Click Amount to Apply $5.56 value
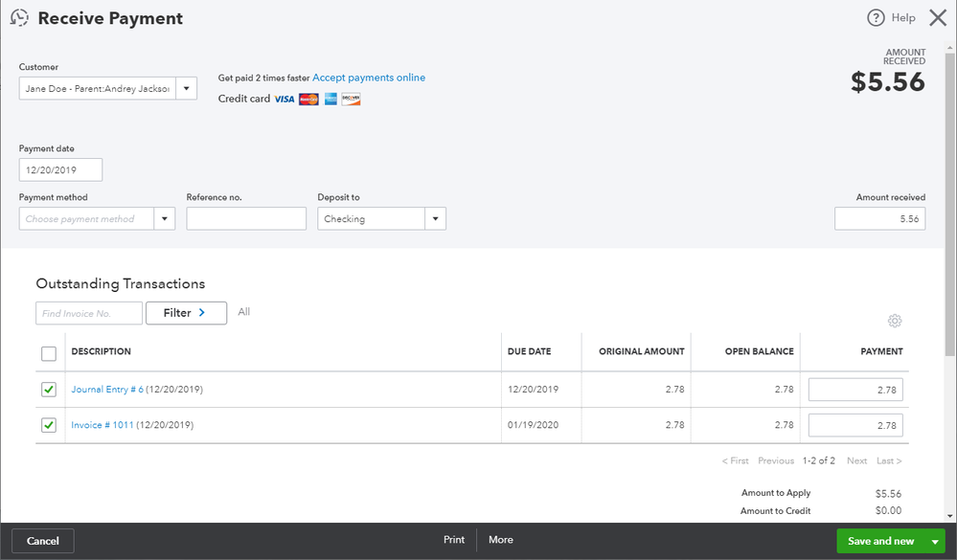 [888, 494]
